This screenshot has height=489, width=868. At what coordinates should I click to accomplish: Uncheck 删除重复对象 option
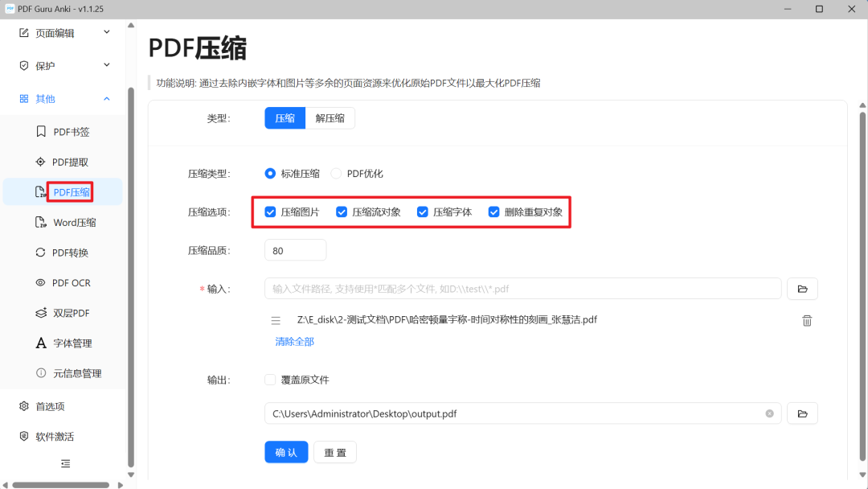(494, 212)
